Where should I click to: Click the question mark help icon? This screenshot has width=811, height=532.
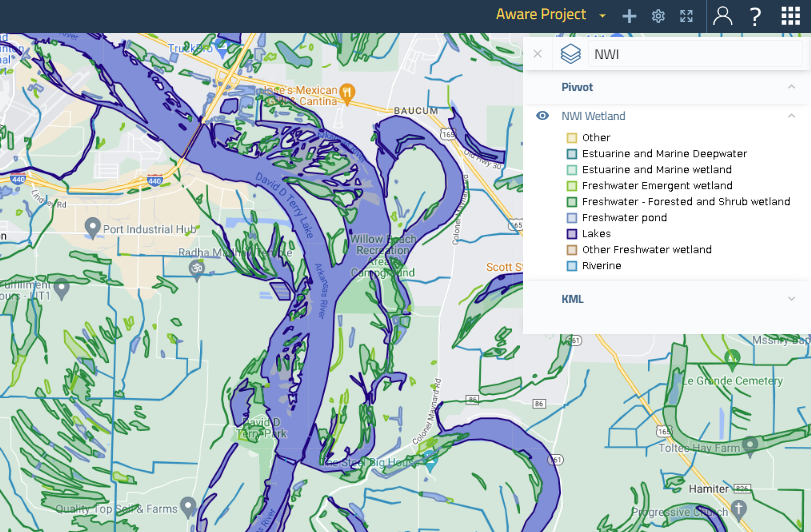755,16
